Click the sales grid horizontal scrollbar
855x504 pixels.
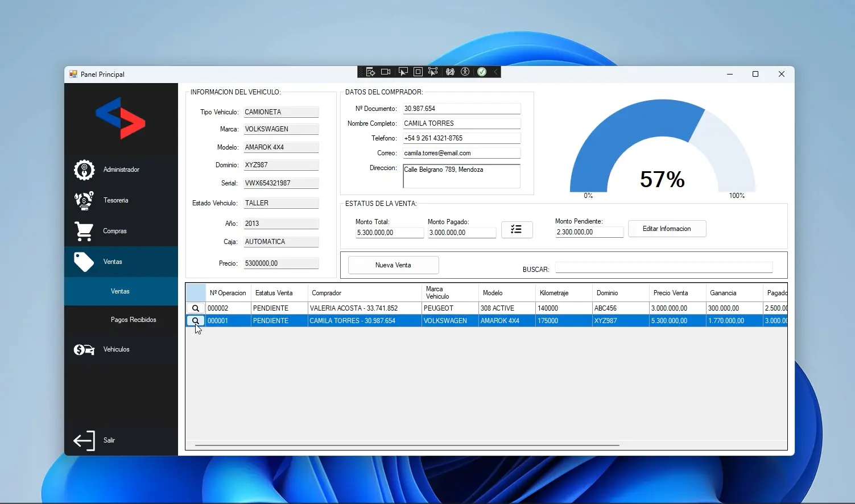407,445
